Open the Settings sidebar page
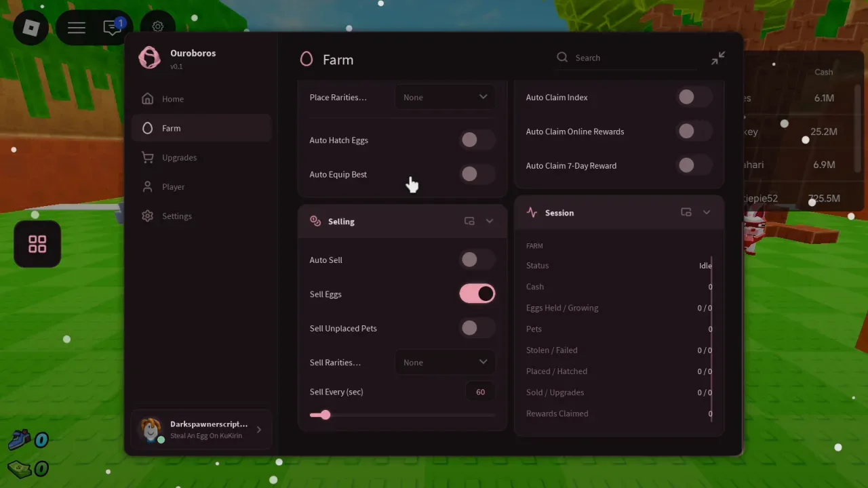This screenshot has height=488, width=868. pos(201,216)
